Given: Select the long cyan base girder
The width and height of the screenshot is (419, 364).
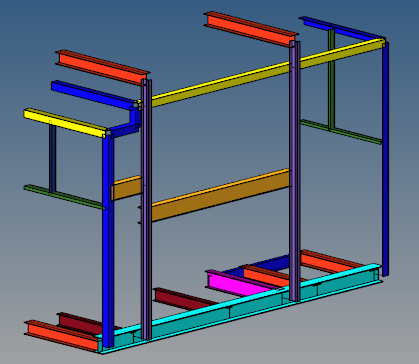Looking at the screenshot, I should pos(240,307).
